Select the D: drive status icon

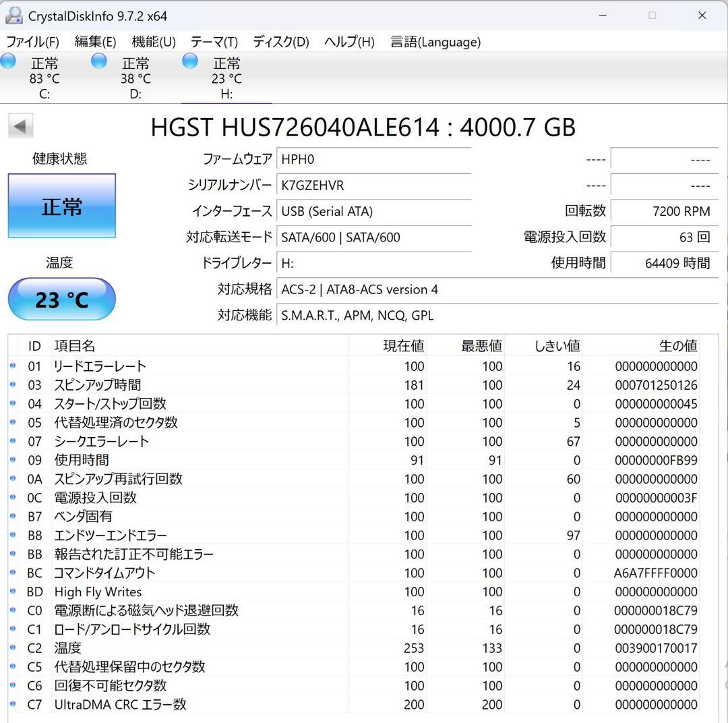pos(98,61)
